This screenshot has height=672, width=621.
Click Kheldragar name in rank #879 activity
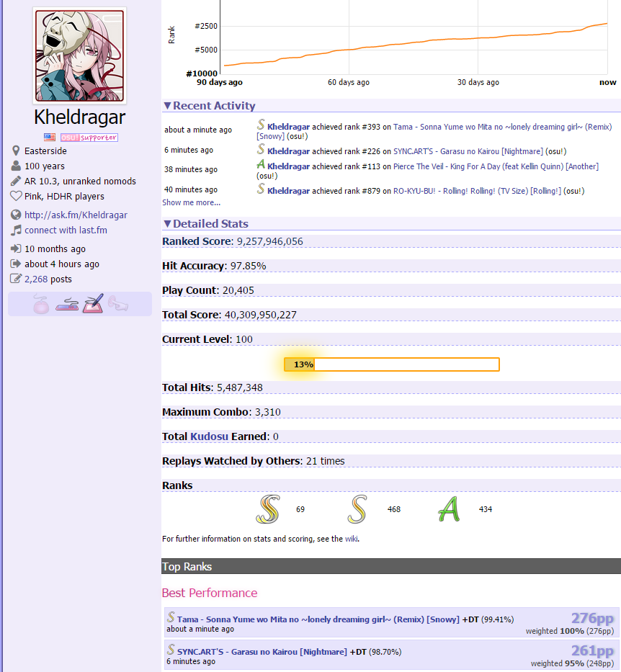click(288, 191)
